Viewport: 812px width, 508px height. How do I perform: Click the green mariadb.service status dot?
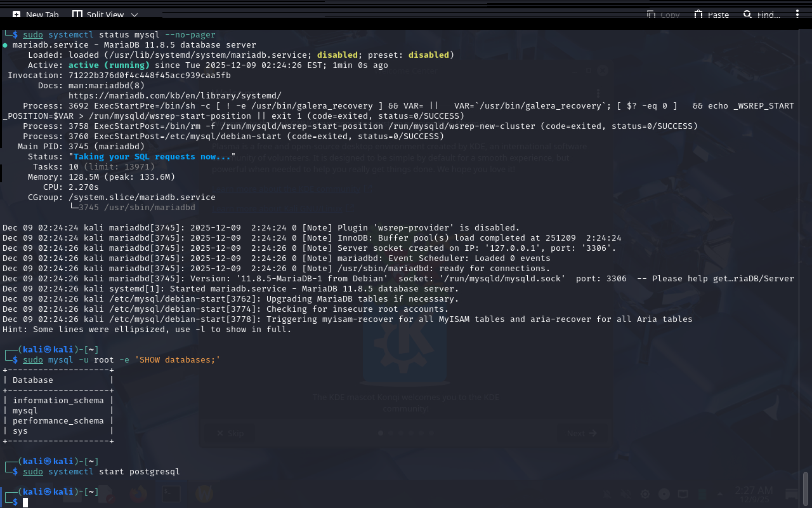point(5,45)
